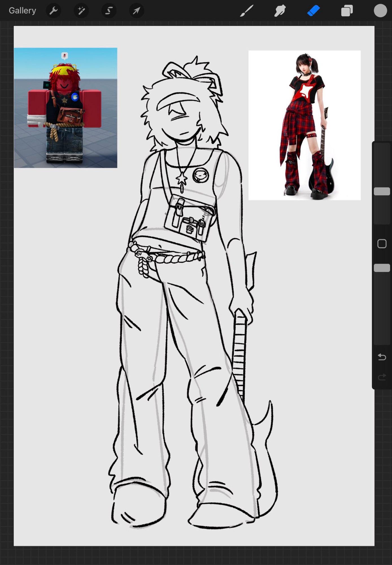Open the Adjustments magic wand menu
392x565 pixels.
point(81,11)
